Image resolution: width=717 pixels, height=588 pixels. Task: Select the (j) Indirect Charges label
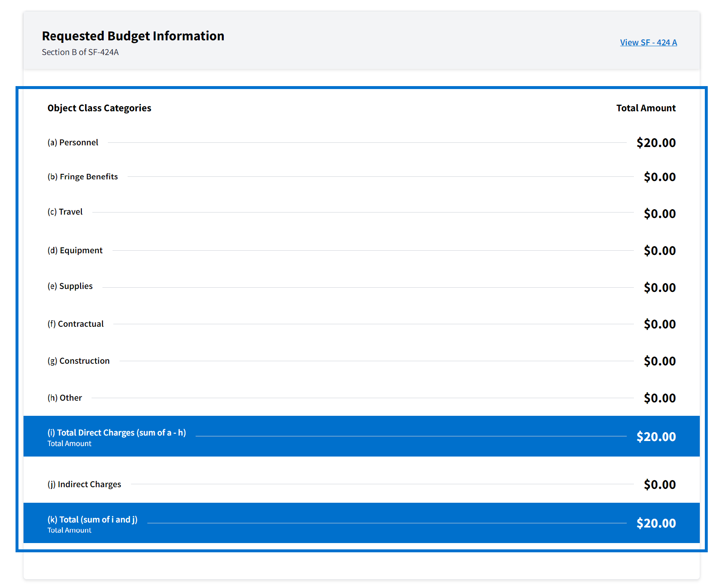[84, 484]
